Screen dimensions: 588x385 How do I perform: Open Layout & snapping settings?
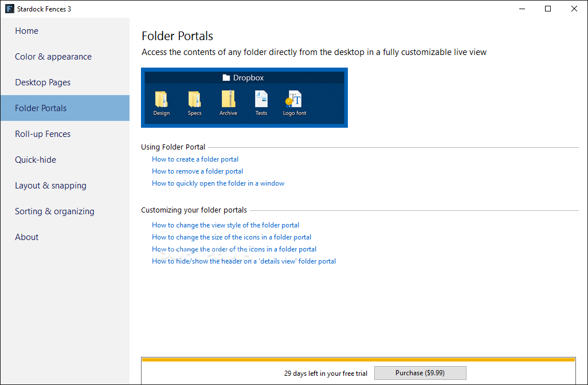pos(65,186)
